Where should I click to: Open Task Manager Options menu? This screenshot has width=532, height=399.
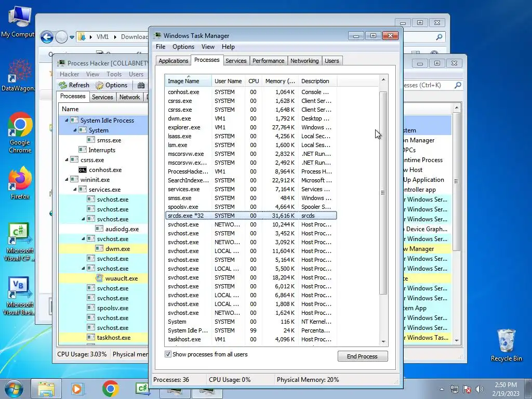point(183,47)
